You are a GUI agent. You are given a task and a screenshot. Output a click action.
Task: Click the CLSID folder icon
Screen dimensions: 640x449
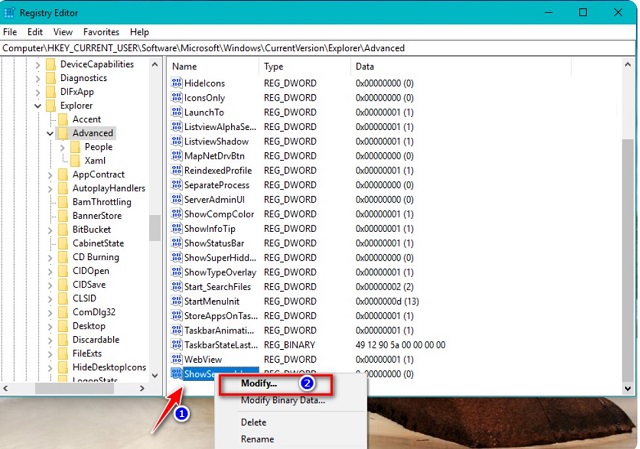click(63, 298)
